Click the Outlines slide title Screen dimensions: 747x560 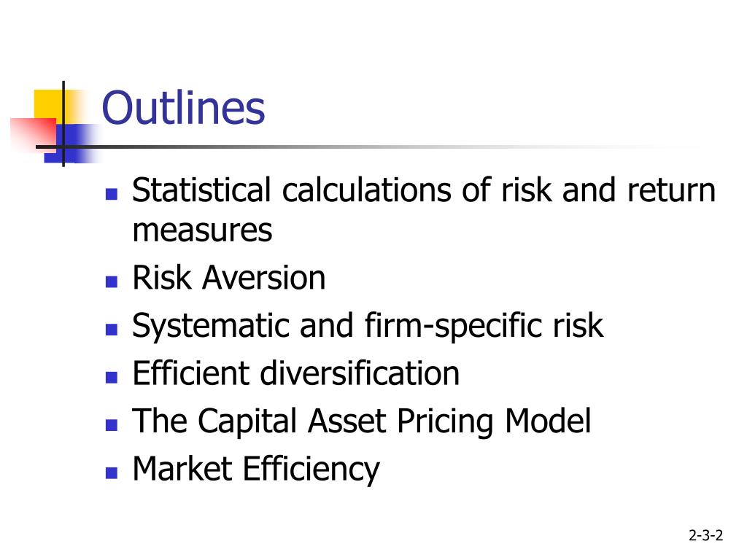click(x=183, y=108)
